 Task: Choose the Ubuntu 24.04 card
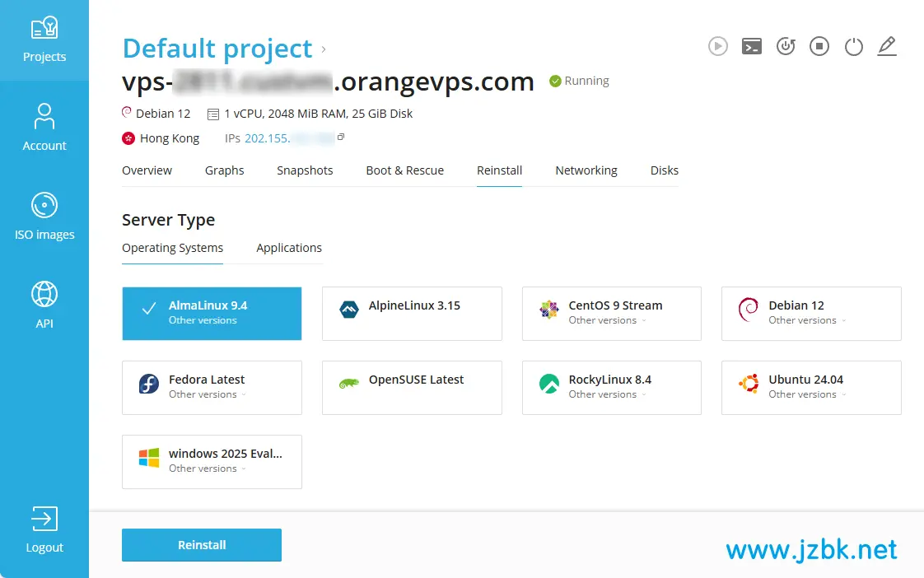pyautogui.click(x=811, y=388)
